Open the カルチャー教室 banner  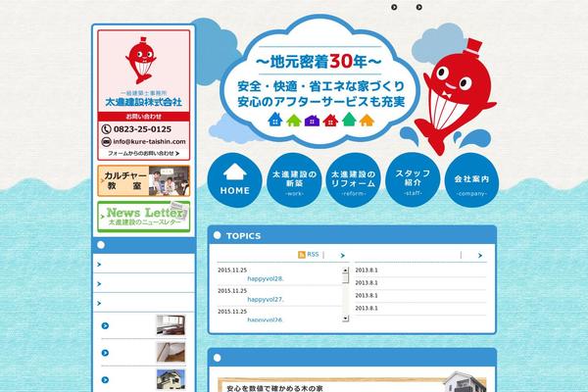(144, 180)
